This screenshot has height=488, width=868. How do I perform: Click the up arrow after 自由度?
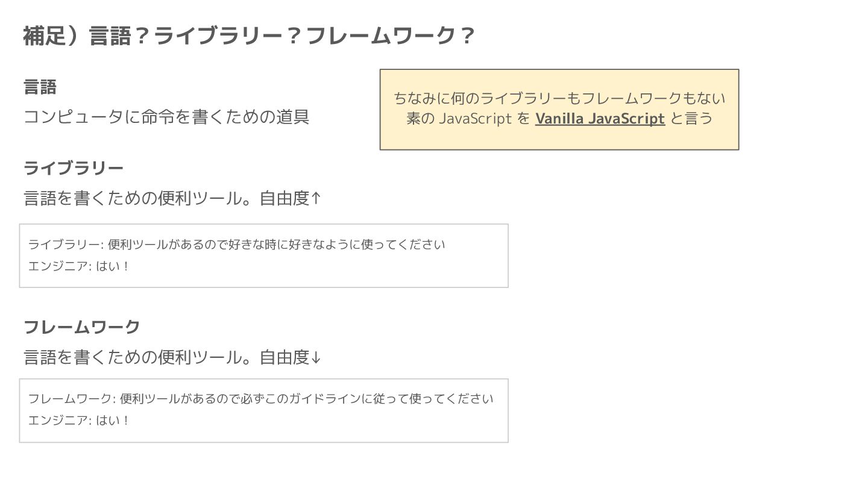316,198
